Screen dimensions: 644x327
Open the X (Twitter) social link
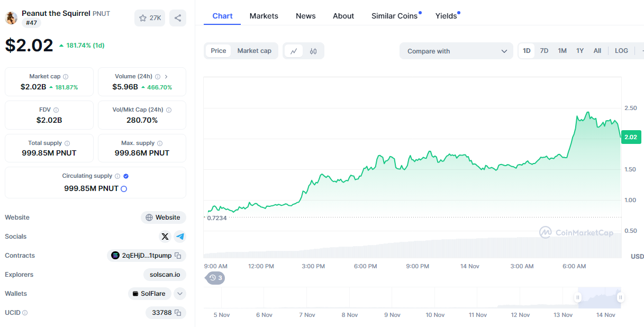tap(165, 237)
